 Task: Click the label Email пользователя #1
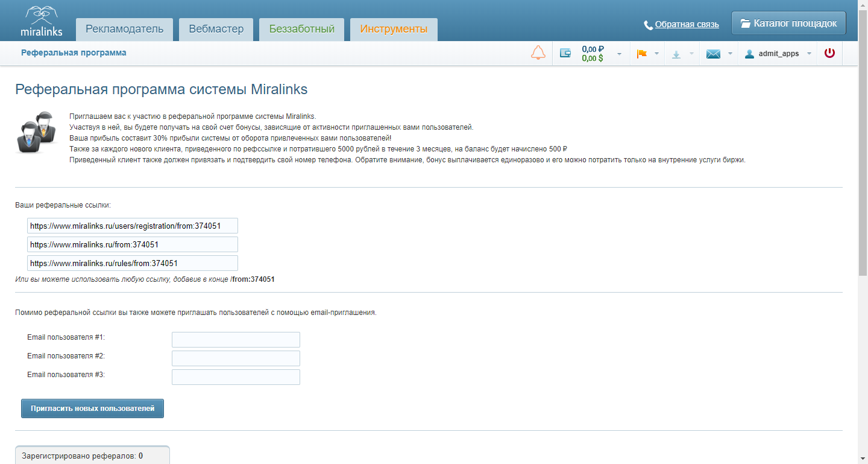click(66, 337)
